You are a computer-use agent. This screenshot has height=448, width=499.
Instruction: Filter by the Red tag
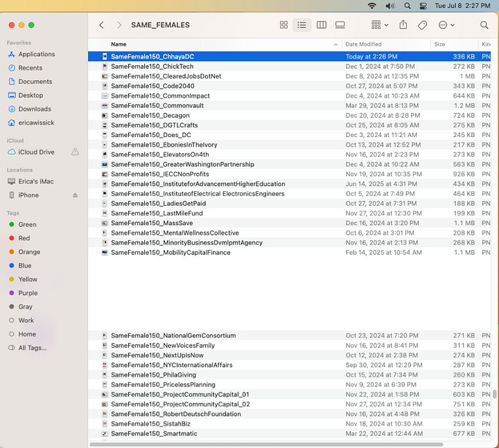pos(24,238)
